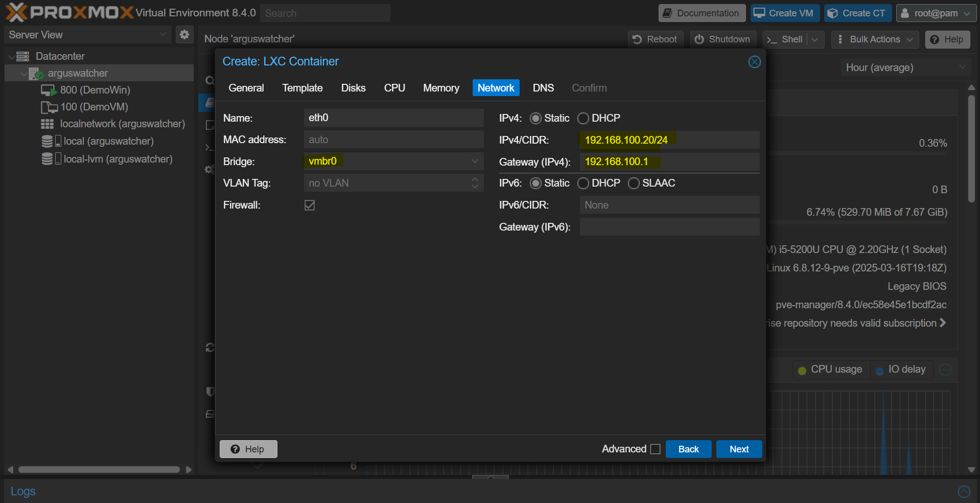Viewport: 980px width, 503px height.
Task: Open the Documentation page
Action: click(702, 13)
